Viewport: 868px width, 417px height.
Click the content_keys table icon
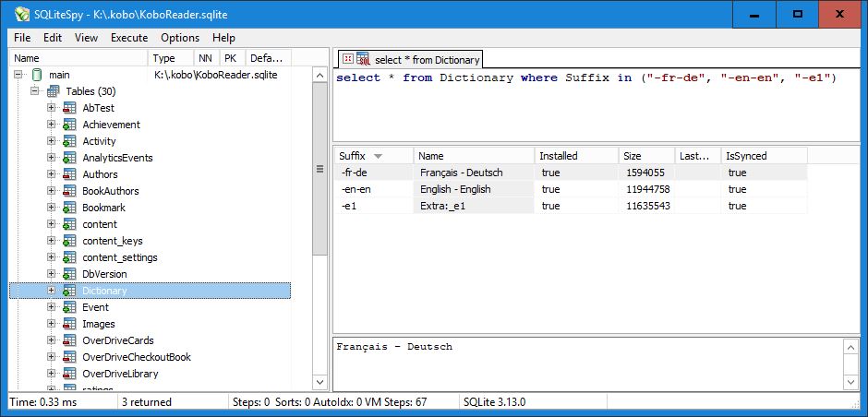[x=69, y=241]
